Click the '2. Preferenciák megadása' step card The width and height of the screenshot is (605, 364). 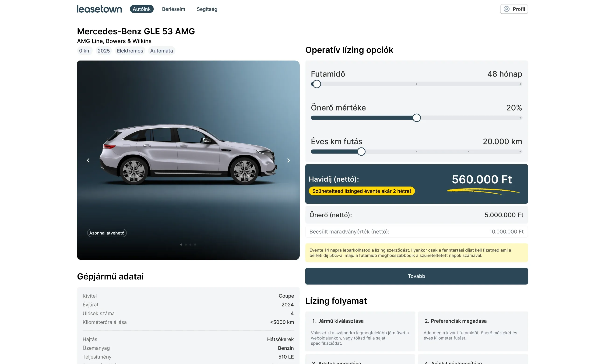473,331
